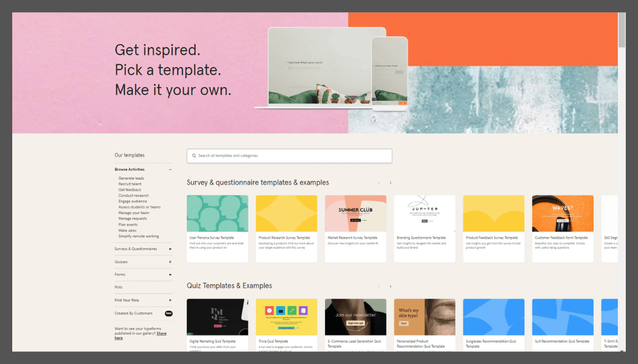Open the Polls category
638x364 pixels.
coord(119,287)
